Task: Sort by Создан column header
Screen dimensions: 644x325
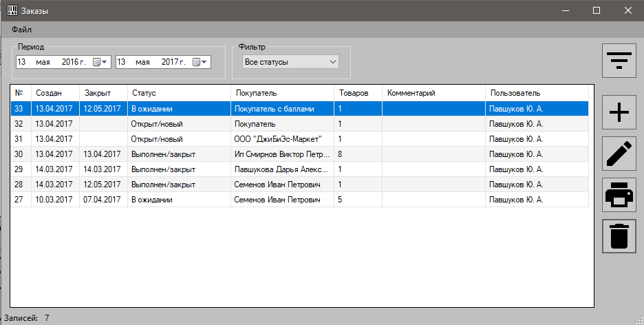Action: tap(56, 93)
